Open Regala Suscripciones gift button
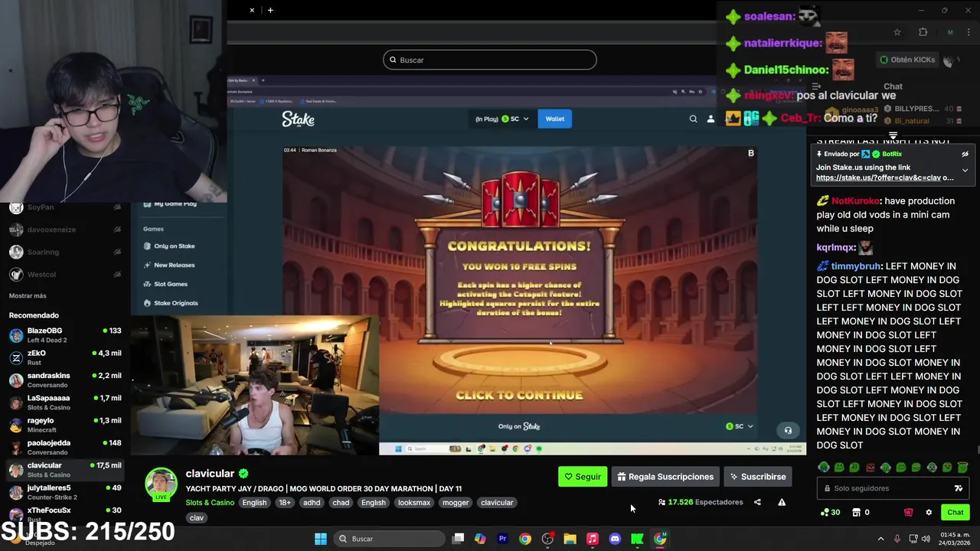Image resolution: width=980 pixels, height=551 pixels. coord(665,477)
